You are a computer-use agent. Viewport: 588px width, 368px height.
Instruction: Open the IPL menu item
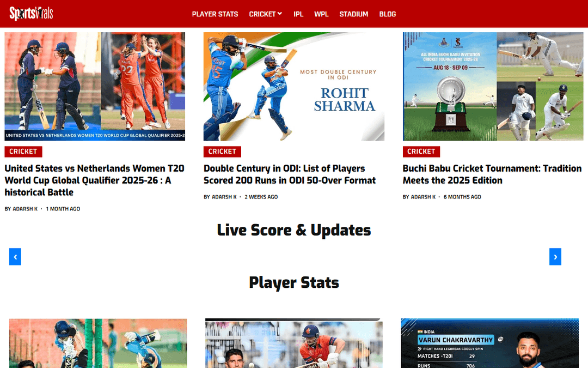[x=298, y=14]
